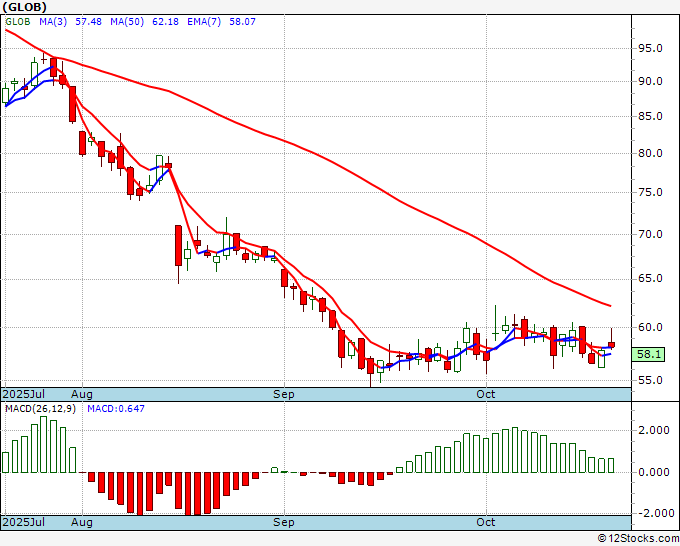Viewport: 680px width, 546px height.
Task: Click the Oct label on price chart axis
Action: [x=486, y=394]
